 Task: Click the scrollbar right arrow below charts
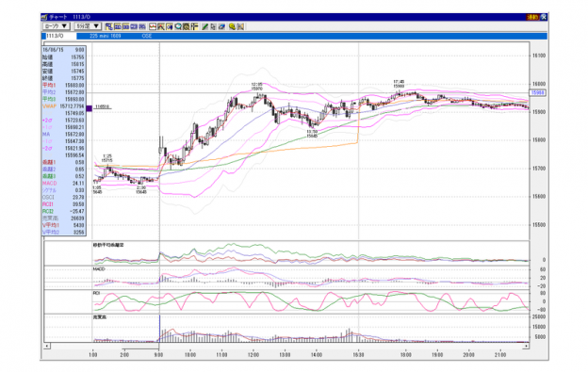coord(526,346)
